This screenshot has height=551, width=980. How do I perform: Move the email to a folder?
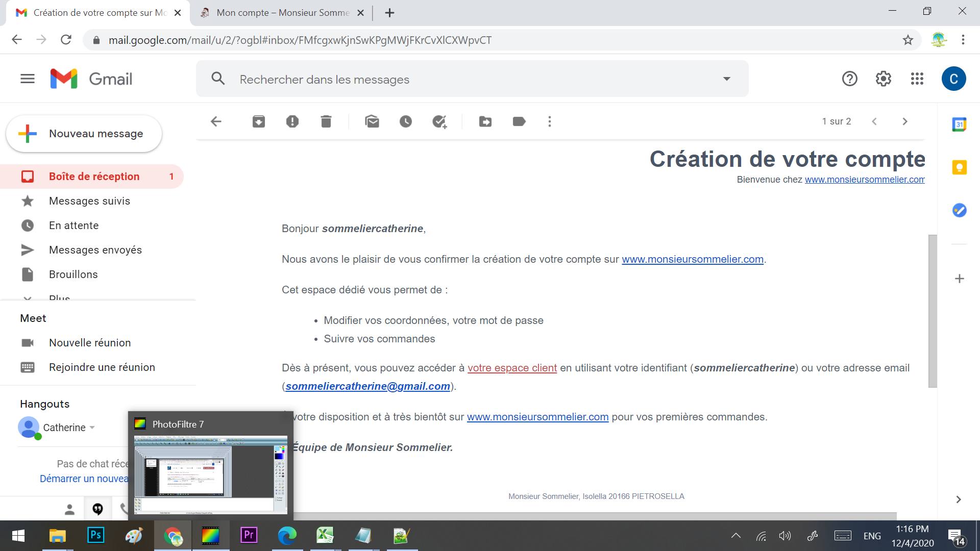485,121
